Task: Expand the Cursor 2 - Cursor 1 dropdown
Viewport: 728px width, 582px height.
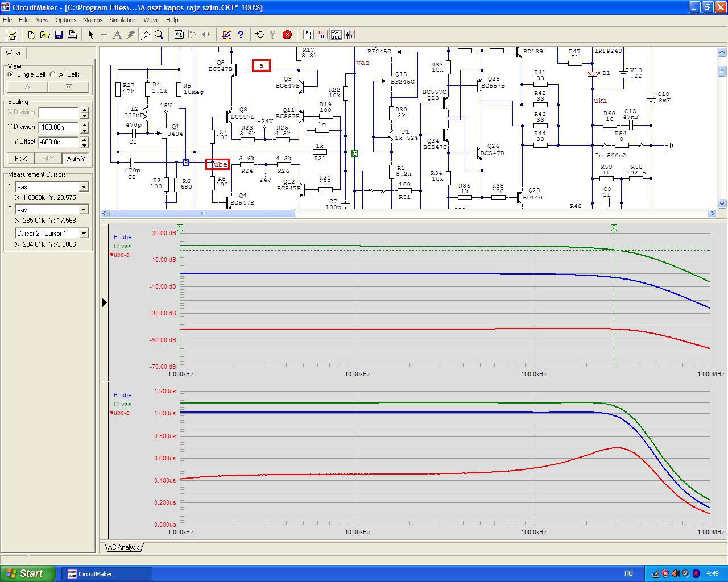Action: 84,234
